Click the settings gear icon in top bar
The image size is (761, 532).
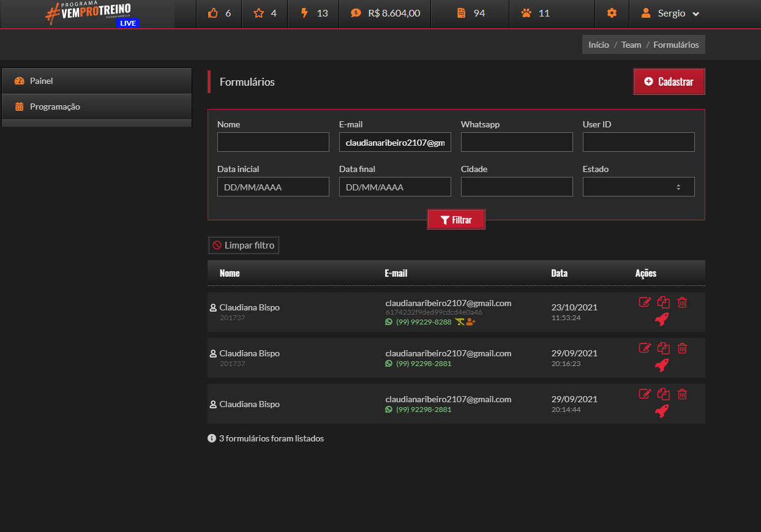pos(612,13)
